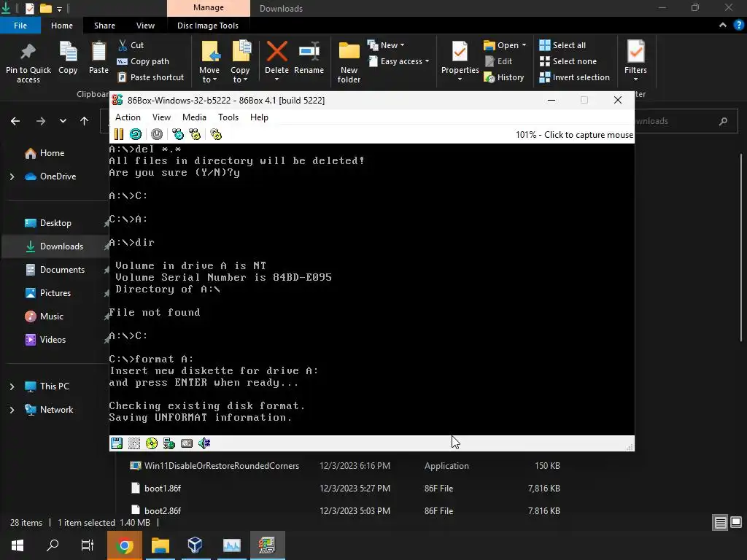Viewport: 747px width, 560px height.
Task: Select all items in the folder
Action: pyautogui.click(x=562, y=45)
